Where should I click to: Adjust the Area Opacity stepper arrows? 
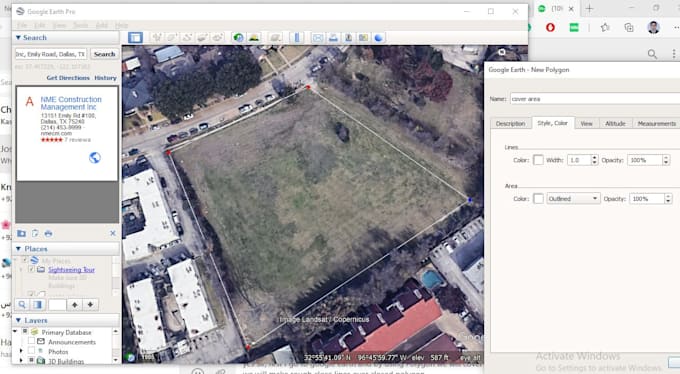pos(668,199)
